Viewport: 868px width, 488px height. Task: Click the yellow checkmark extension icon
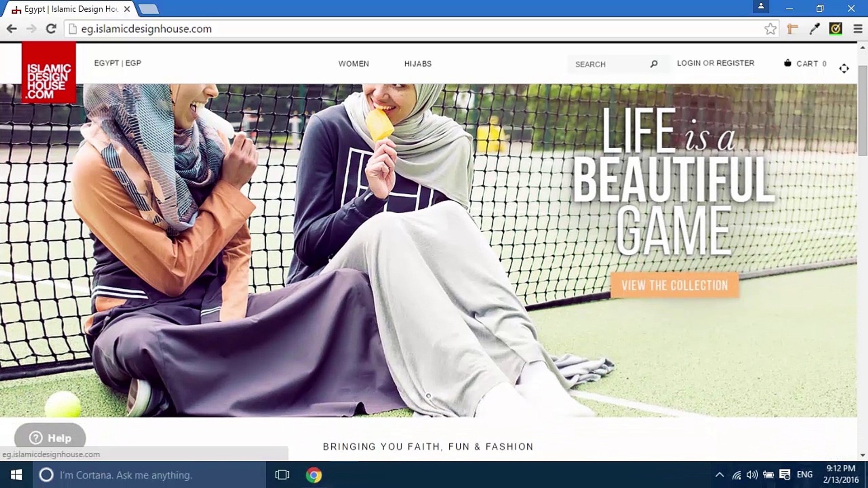click(835, 29)
